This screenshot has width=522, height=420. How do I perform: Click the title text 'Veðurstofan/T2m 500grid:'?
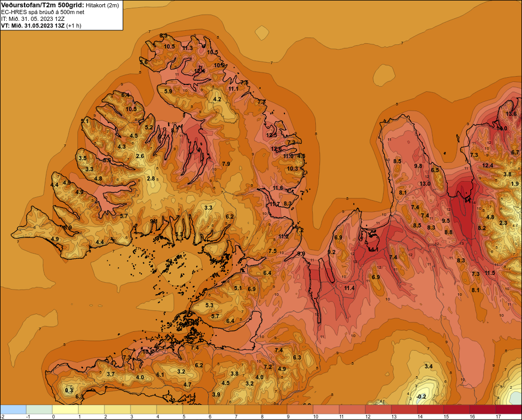click(42, 5)
